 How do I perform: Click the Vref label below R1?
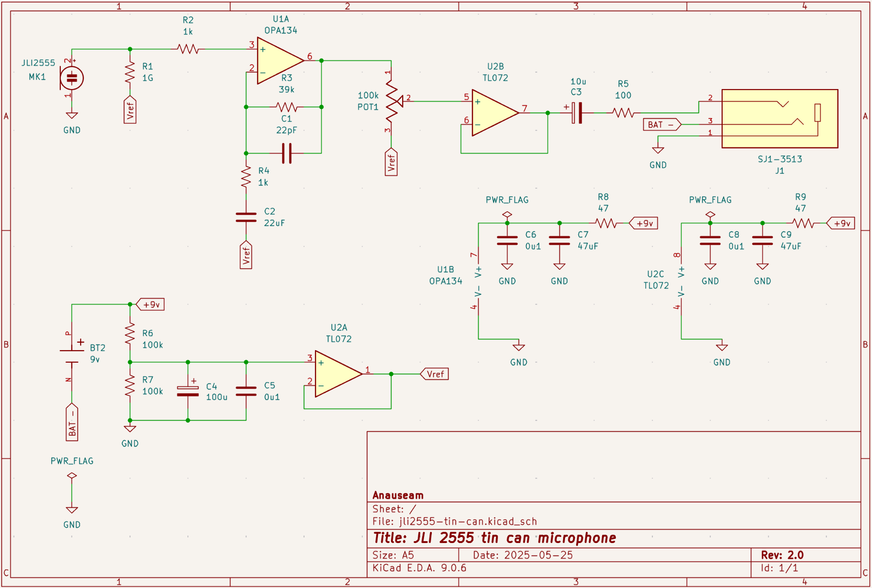[130, 109]
